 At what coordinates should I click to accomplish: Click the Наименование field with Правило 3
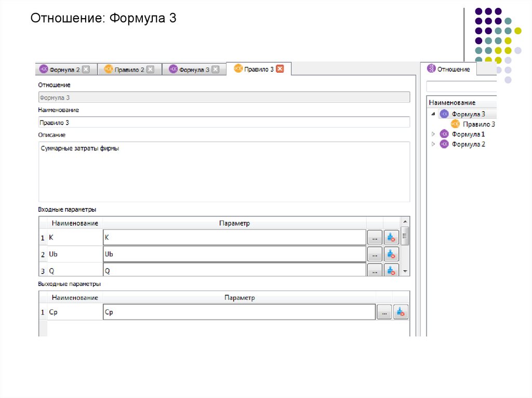click(x=224, y=122)
